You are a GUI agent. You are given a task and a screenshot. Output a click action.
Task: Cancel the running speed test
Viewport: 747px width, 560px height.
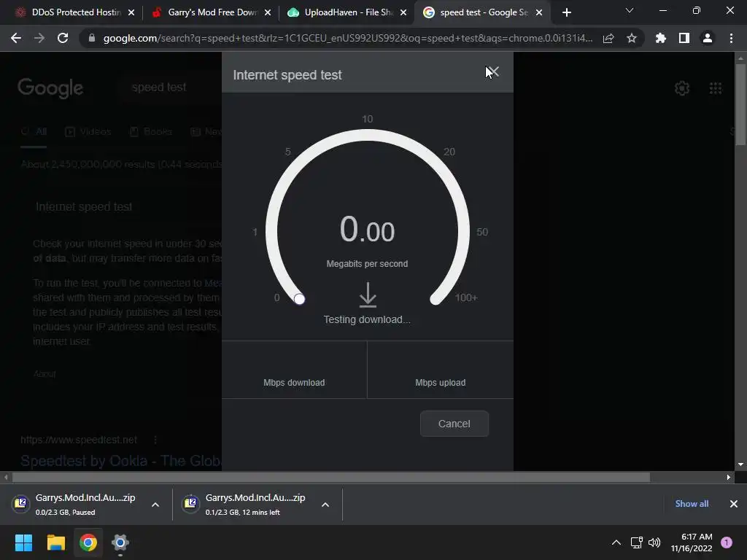(x=454, y=424)
